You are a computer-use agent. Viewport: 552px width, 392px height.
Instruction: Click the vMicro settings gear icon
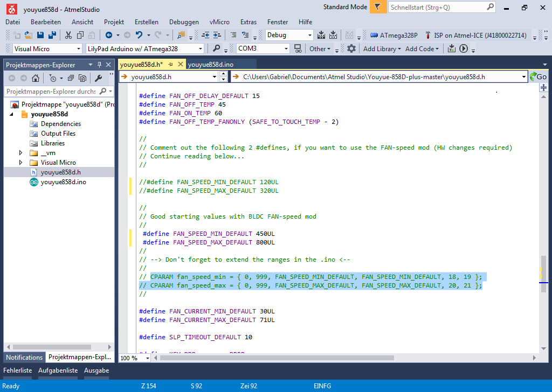tap(351, 48)
